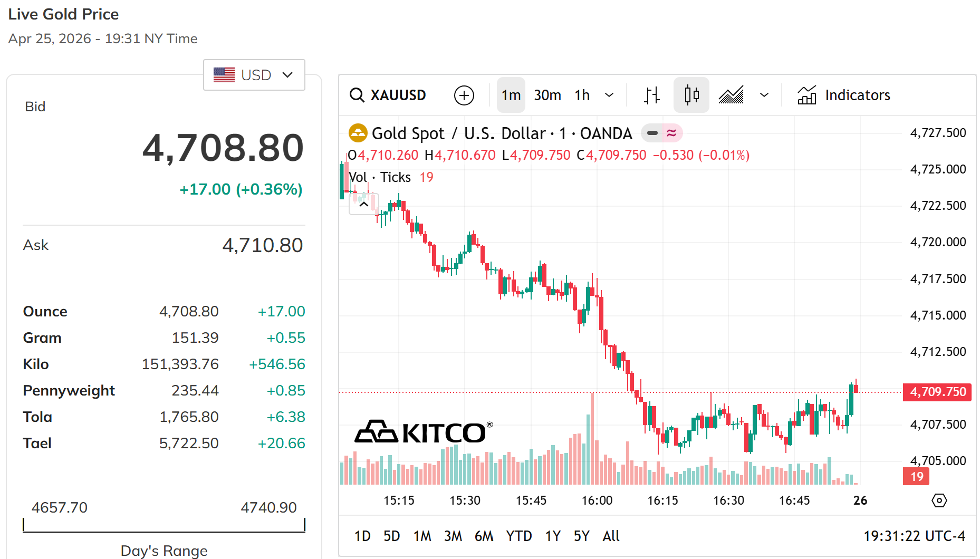Screen dimensions: 980x559
Task: Click the add symbol compare plus icon
Action: click(x=464, y=95)
